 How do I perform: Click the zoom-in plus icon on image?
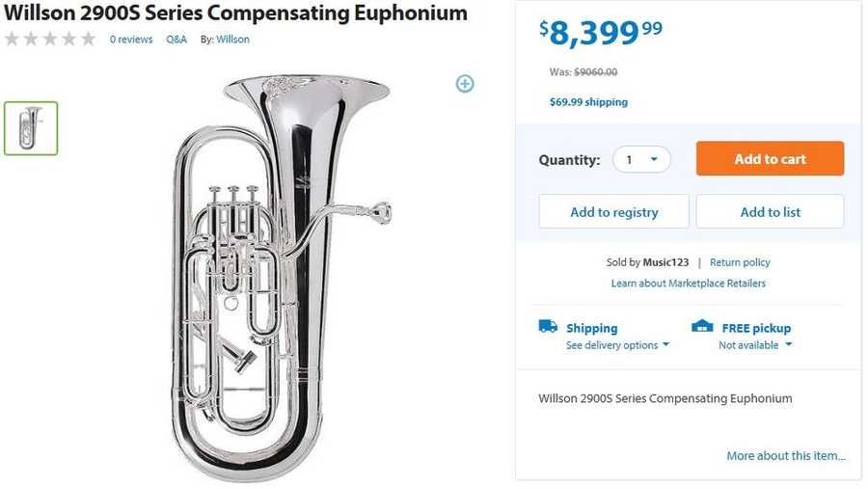click(465, 84)
